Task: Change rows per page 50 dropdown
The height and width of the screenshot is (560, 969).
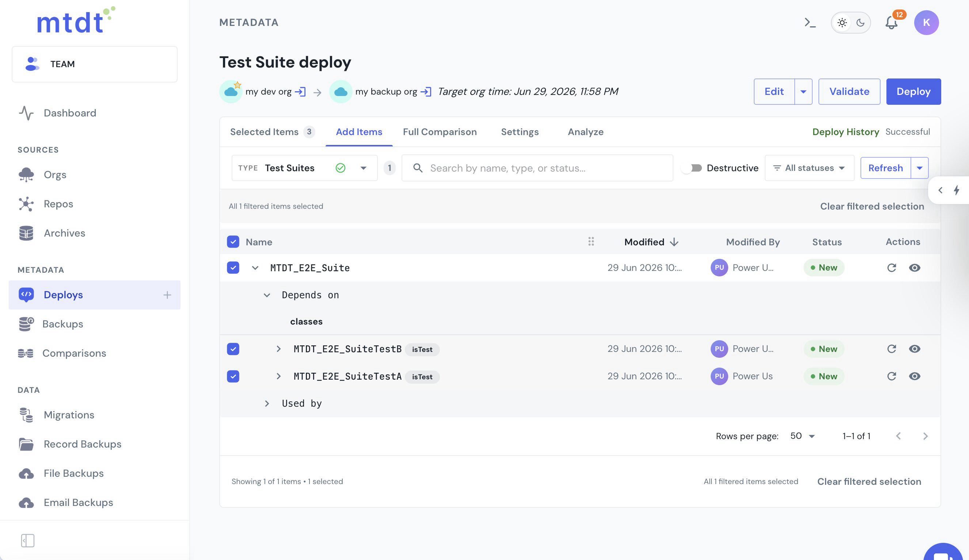Action: click(x=802, y=436)
